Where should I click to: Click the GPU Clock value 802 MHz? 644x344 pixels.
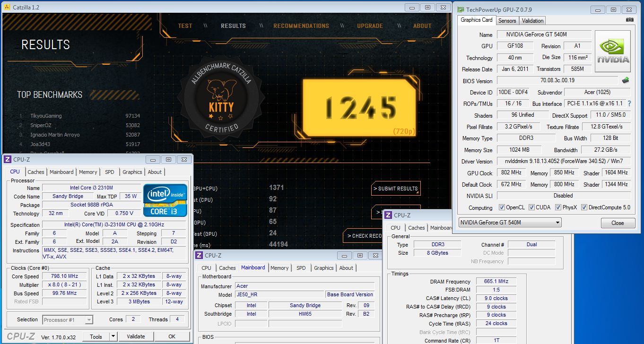pyautogui.click(x=512, y=173)
